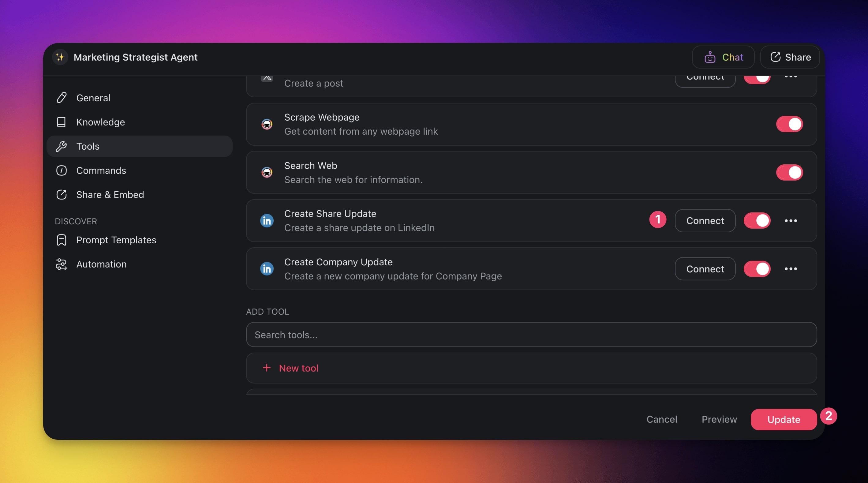
Task: Click the LinkedIn icon for Create Company Update
Action: (x=267, y=269)
